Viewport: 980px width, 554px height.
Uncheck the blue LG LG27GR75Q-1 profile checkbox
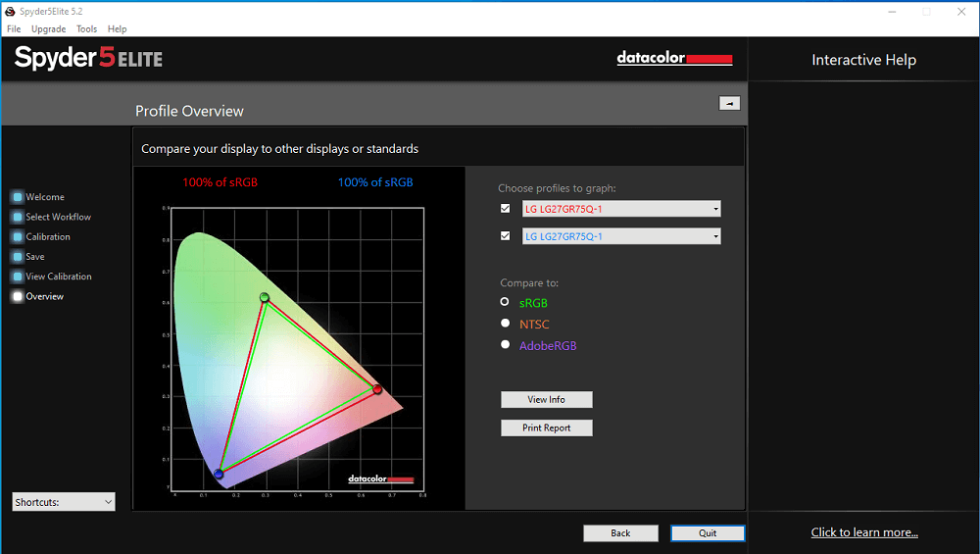pos(505,235)
